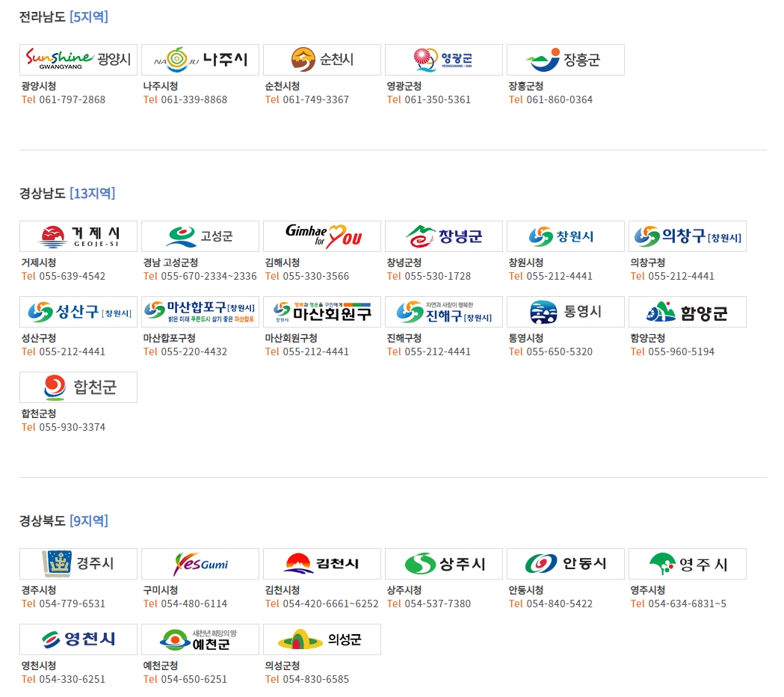Open the 마산합포구 logo banner
This screenshot has height=697, width=784.
point(200,312)
